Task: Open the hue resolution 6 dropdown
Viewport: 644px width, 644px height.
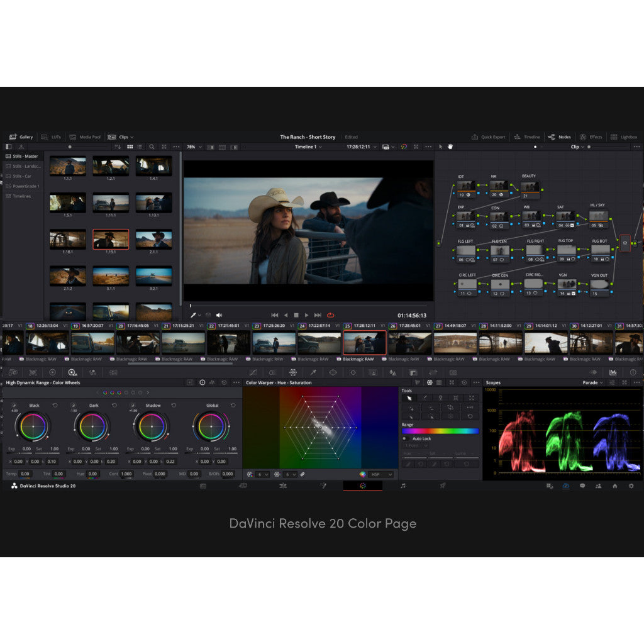Action: click(263, 474)
